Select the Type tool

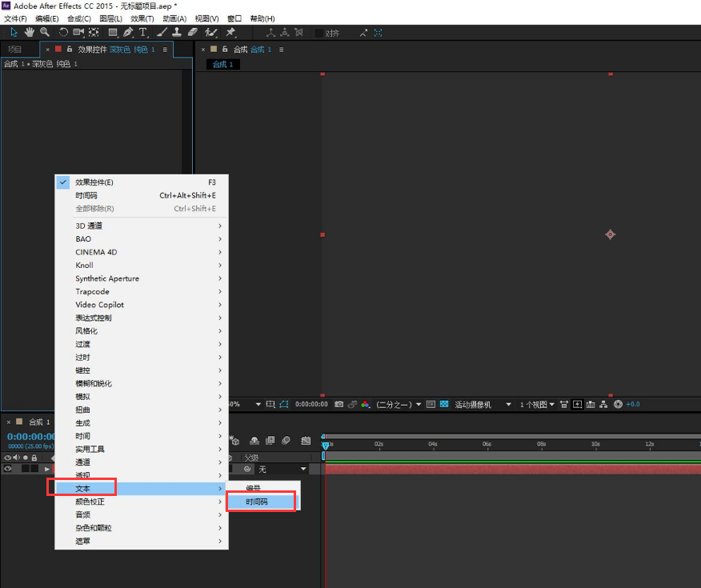pos(143,32)
